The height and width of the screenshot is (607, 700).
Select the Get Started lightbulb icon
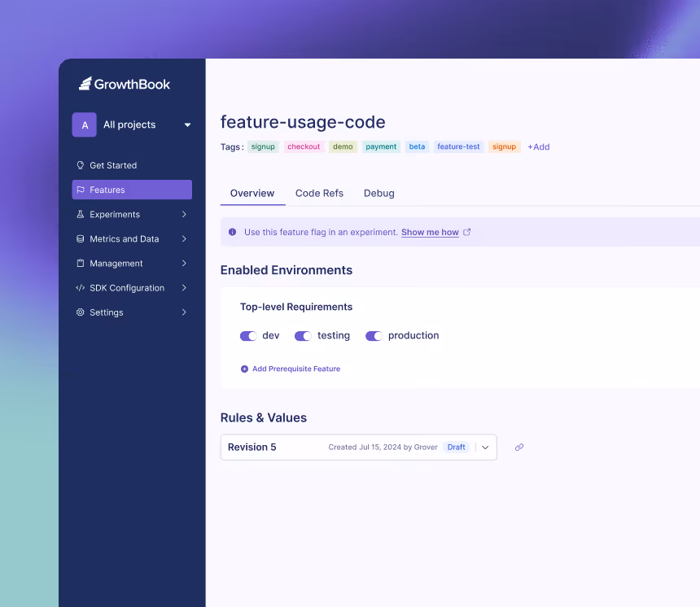tap(78, 165)
